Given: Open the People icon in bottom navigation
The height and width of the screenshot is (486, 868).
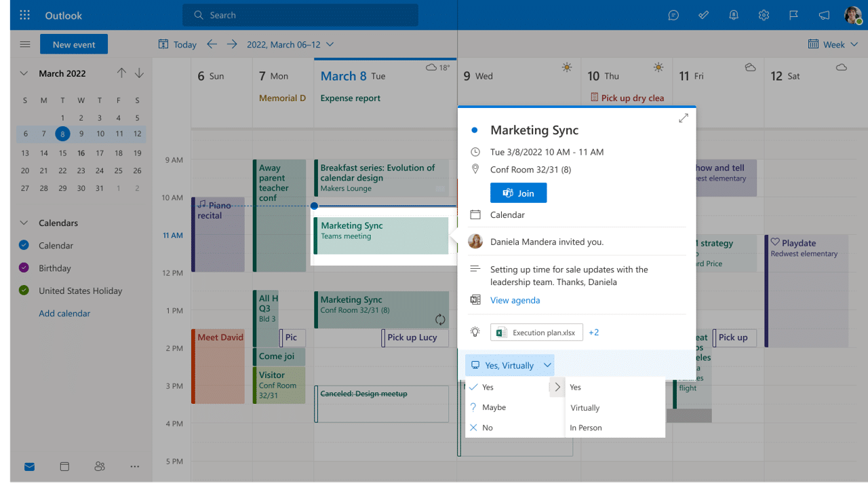Looking at the screenshot, I should [x=100, y=466].
